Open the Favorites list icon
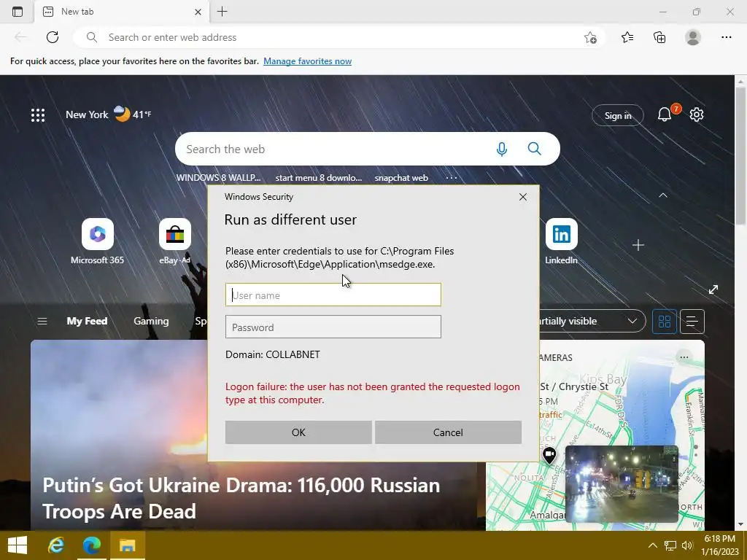747x560 pixels. click(627, 37)
